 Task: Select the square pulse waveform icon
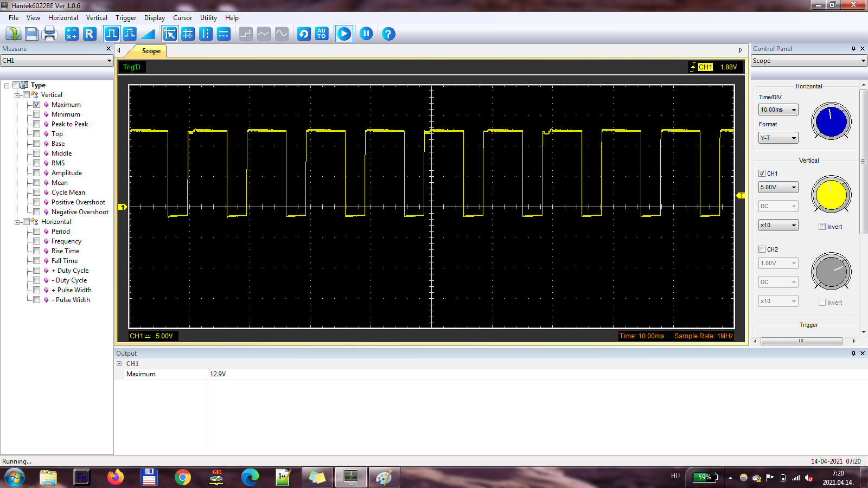[112, 34]
